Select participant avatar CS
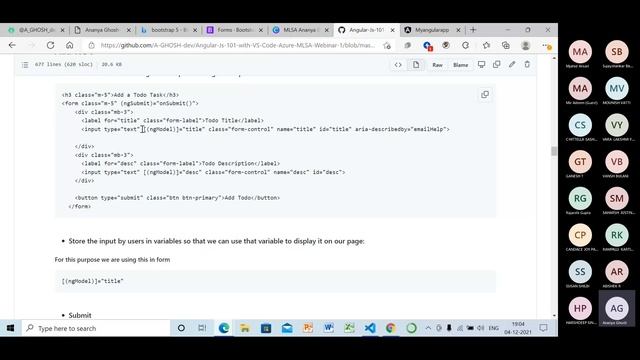 tap(580, 125)
